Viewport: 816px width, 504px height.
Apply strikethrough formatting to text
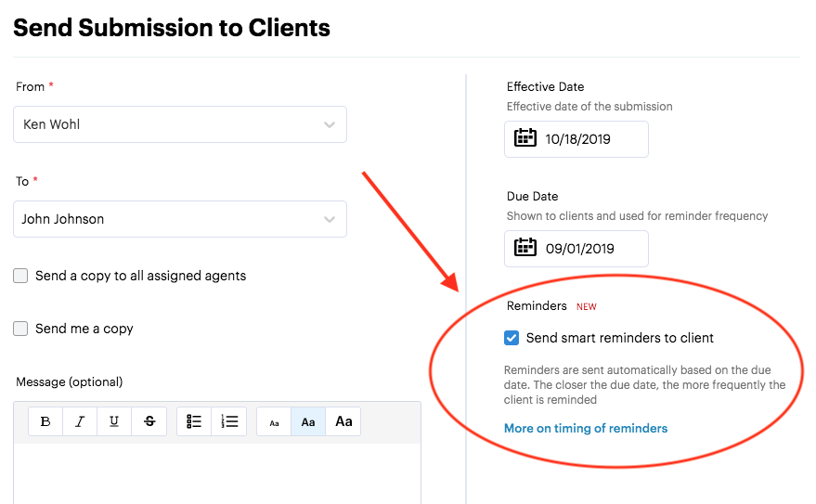click(x=149, y=421)
